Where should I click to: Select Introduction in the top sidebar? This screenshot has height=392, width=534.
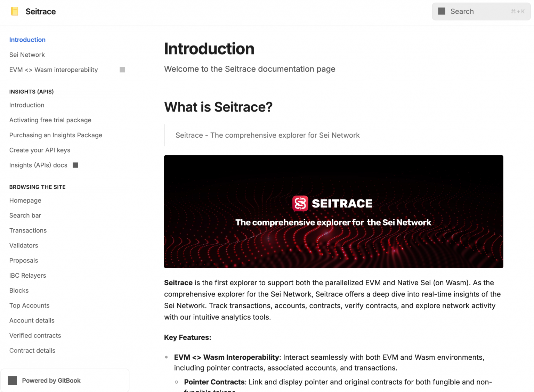click(x=27, y=40)
